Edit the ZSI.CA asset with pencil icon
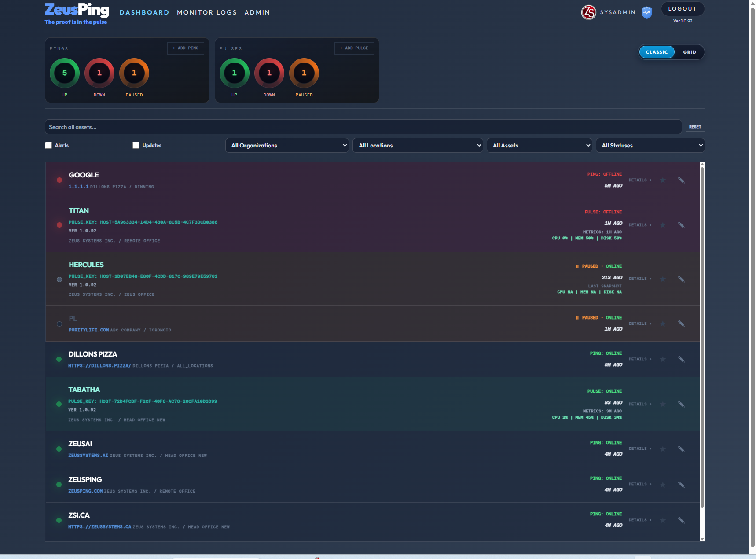 click(x=681, y=520)
